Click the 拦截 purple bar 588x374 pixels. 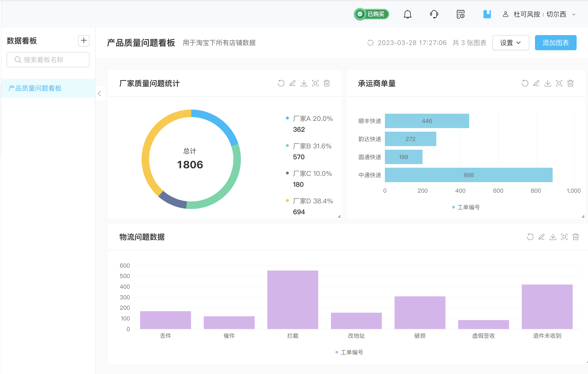click(x=293, y=300)
